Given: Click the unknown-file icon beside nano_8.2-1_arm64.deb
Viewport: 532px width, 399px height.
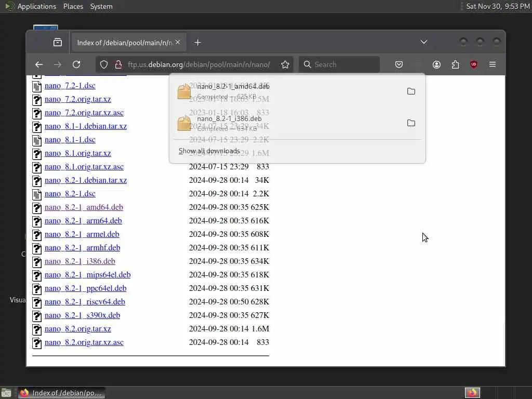Looking at the screenshot, I should [37, 221].
